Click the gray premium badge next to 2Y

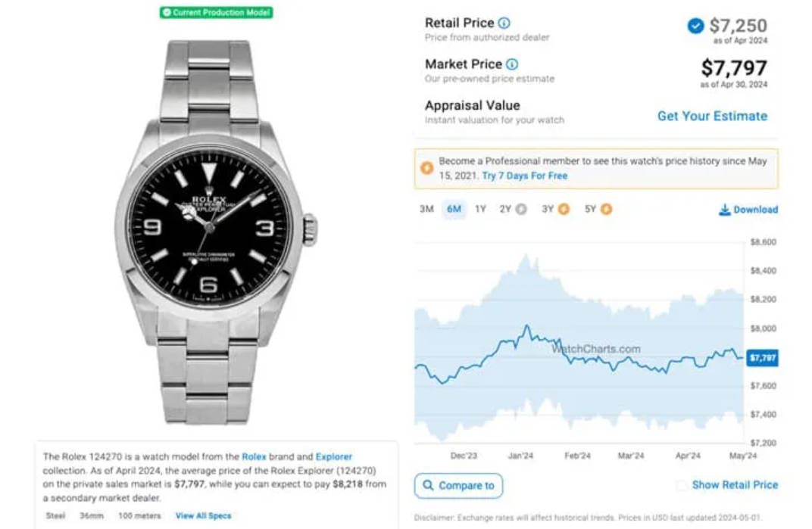coord(521,209)
